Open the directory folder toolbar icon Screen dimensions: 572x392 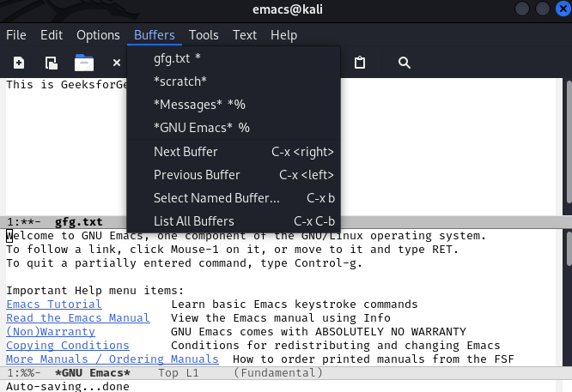tap(84, 63)
